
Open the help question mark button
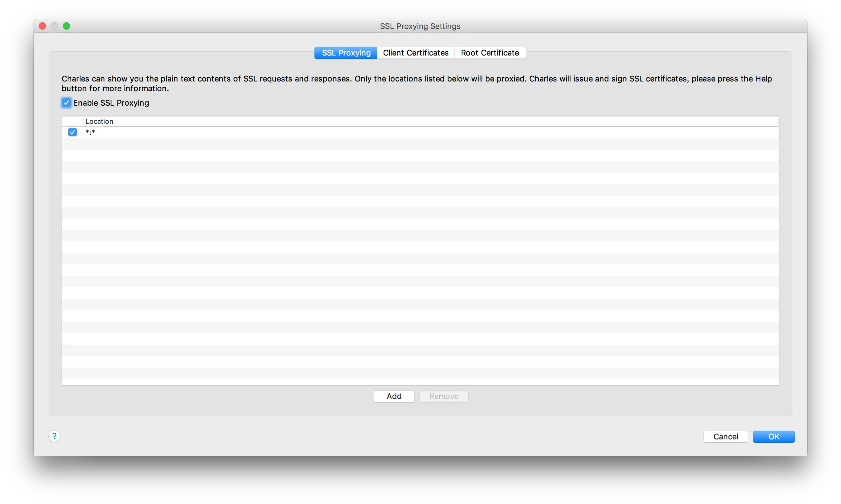coord(54,436)
